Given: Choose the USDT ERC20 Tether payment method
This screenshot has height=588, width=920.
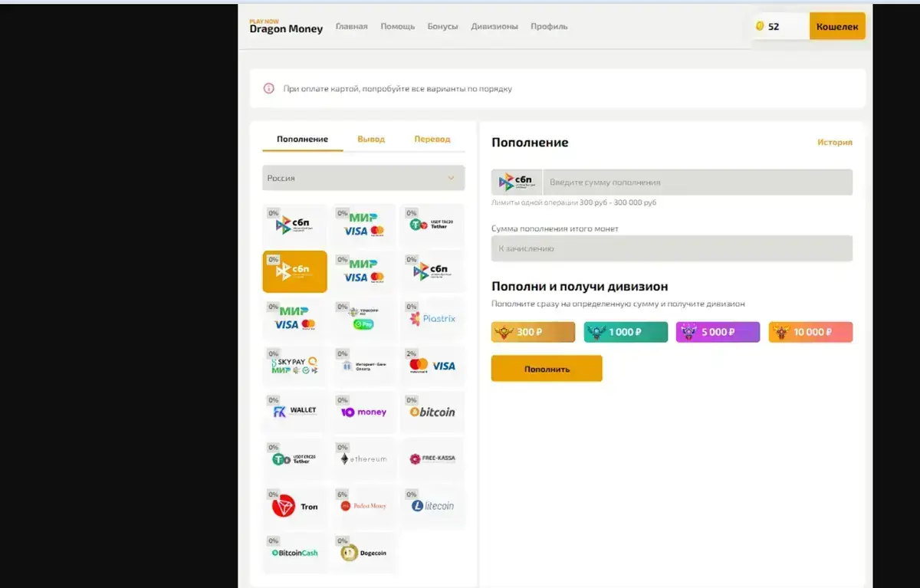Looking at the screenshot, I should click(x=294, y=459).
